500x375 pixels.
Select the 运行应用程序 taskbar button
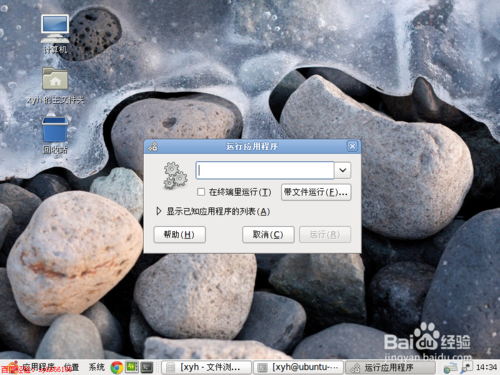tap(391, 368)
